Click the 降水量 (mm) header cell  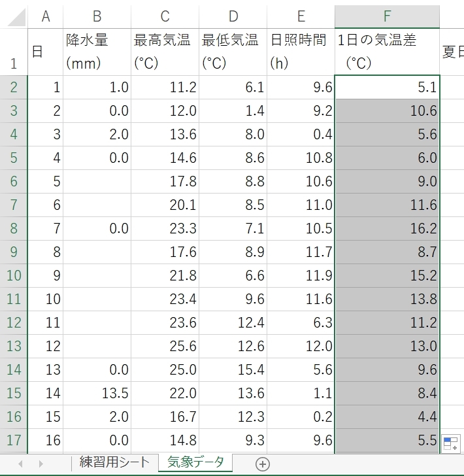97,52
